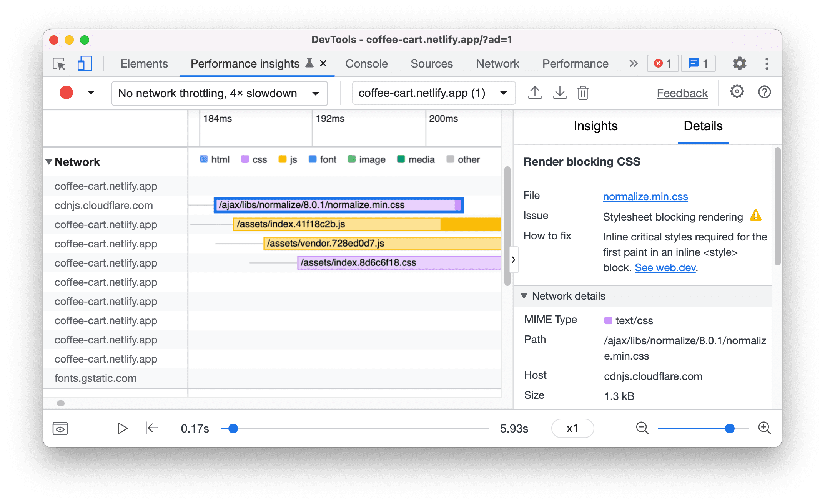Click the help question mark icon

(x=764, y=93)
